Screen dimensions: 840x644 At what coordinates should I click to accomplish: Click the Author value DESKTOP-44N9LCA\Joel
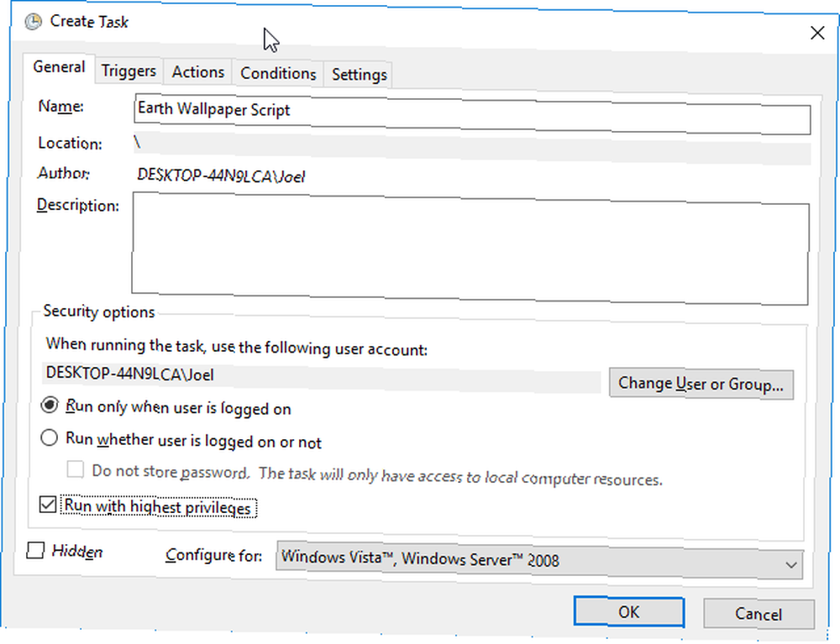click(x=221, y=175)
